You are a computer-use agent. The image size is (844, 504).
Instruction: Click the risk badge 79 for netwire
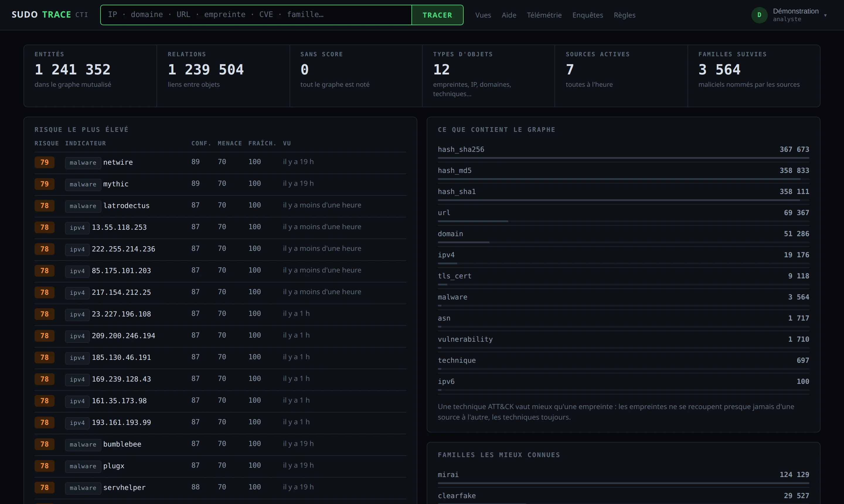45,162
